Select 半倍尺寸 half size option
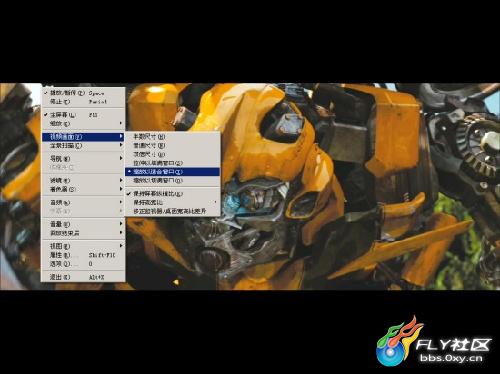 click(x=172, y=137)
